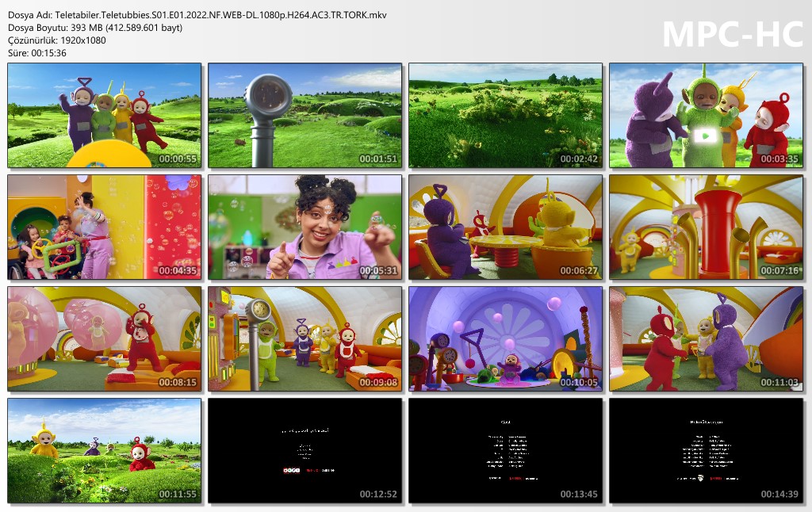Image resolution: width=812 pixels, height=512 pixels.
Task: Select the thumbnail stamped 00:00:55
Action: pos(105,116)
